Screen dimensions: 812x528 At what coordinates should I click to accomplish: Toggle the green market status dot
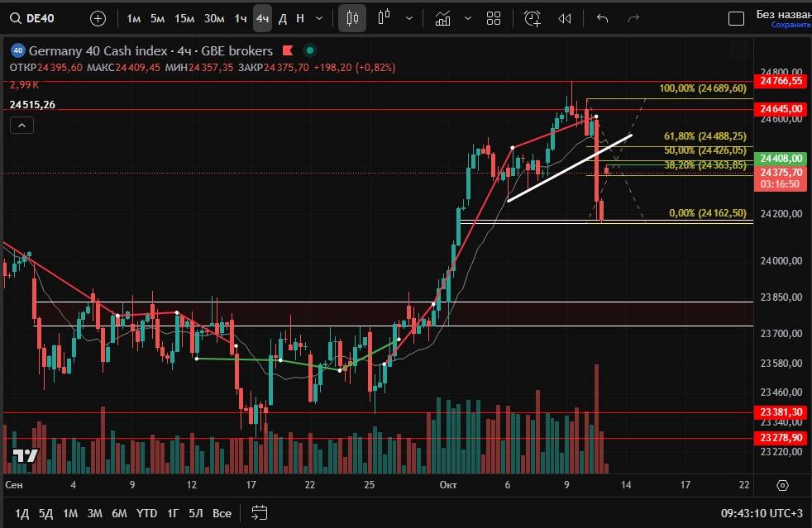[x=309, y=50]
